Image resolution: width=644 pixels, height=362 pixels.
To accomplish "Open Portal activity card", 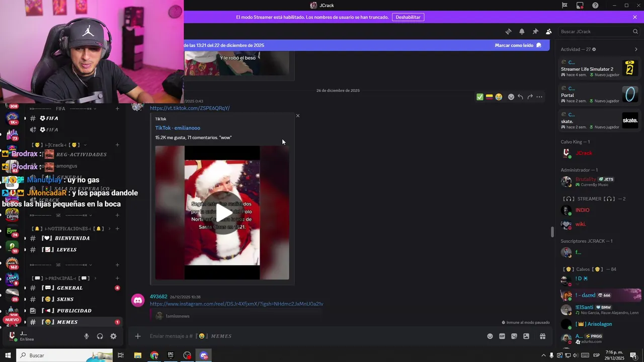I will pos(600,95).
